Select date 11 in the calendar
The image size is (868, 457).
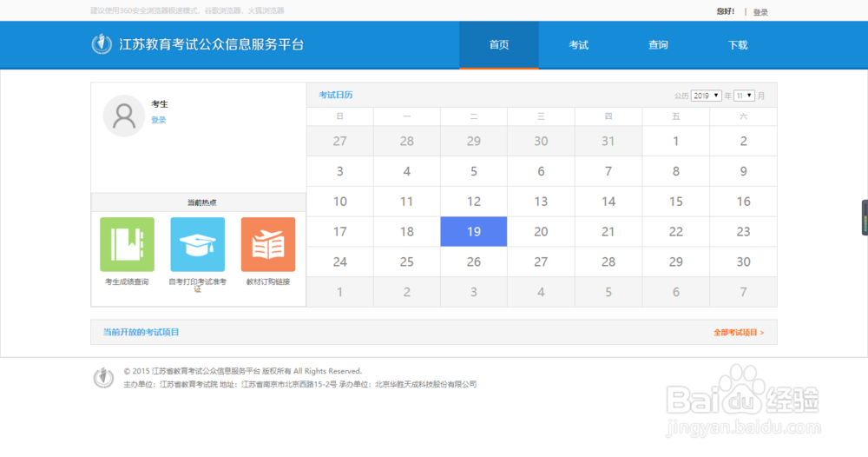(x=407, y=202)
